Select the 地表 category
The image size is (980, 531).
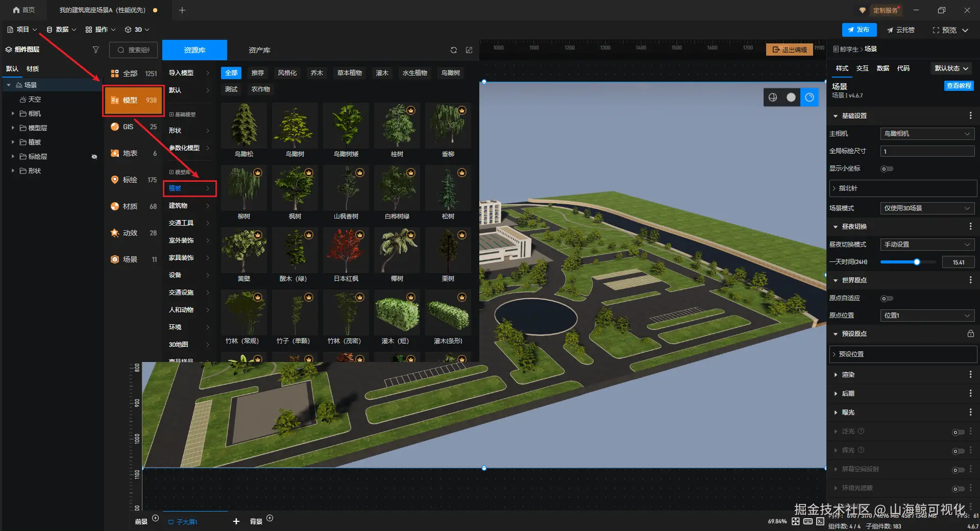click(134, 153)
